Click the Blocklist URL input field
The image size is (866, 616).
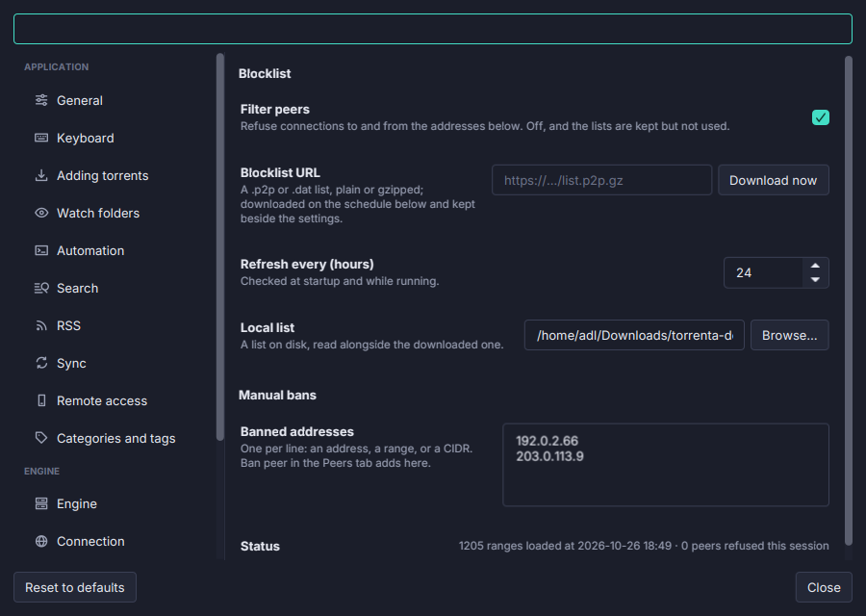tap(601, 180)
